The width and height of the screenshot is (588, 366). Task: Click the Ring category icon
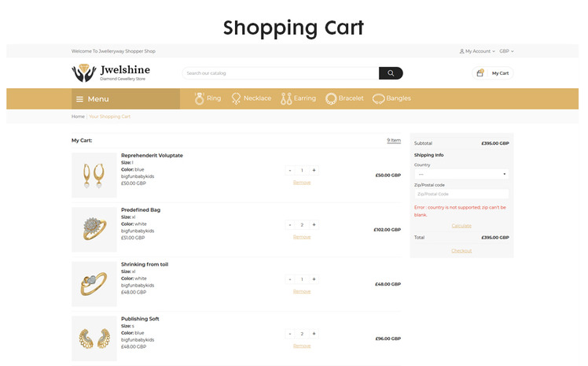[x=200, y=98]
